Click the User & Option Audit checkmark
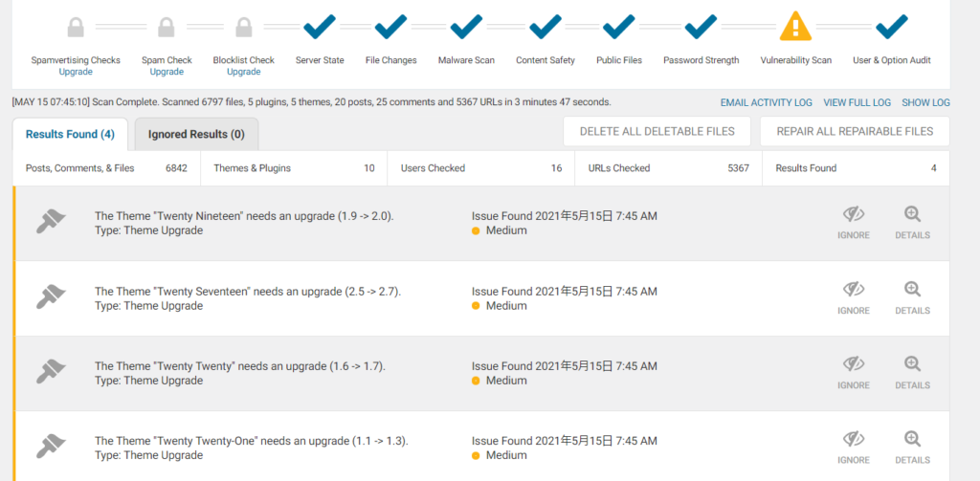 pyautogui.click(x=892, y=26)
